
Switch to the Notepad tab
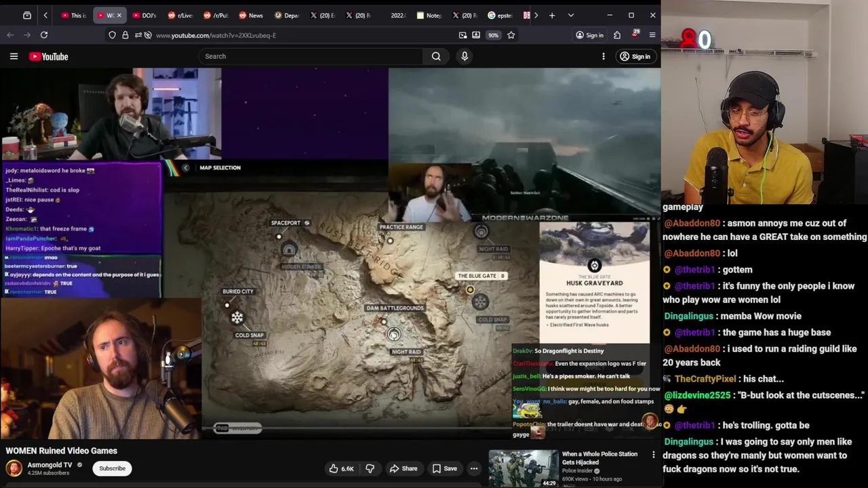[x=429, y=15]
